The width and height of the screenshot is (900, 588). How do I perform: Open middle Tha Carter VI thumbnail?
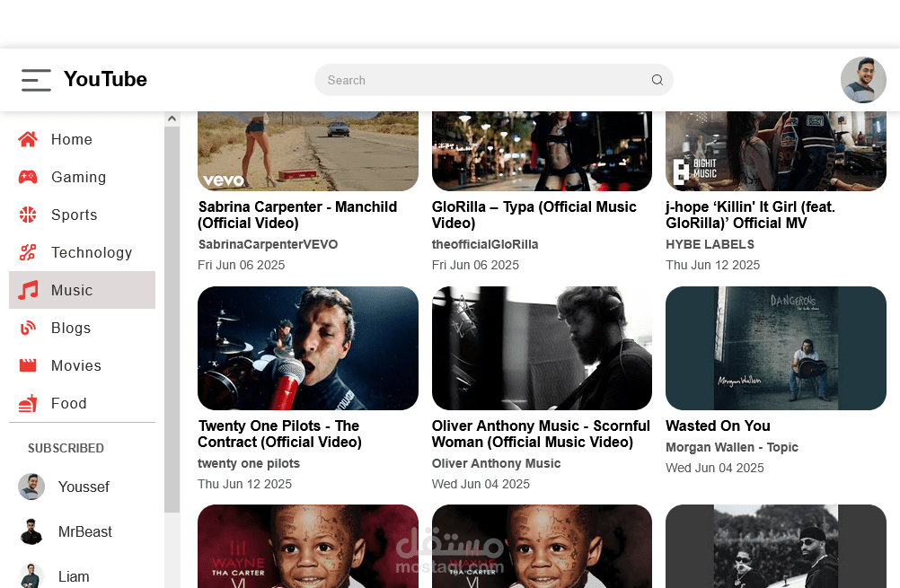pyautogui.click(x=542, y=546)
